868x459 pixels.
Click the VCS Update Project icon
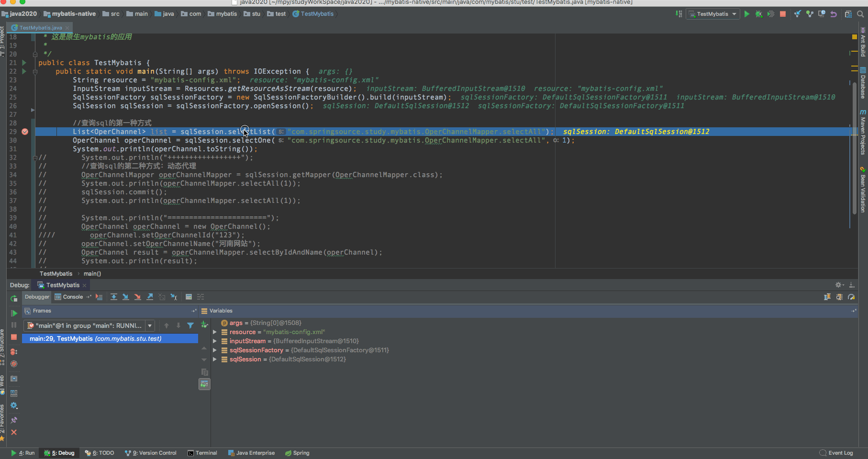coord(797,14)
